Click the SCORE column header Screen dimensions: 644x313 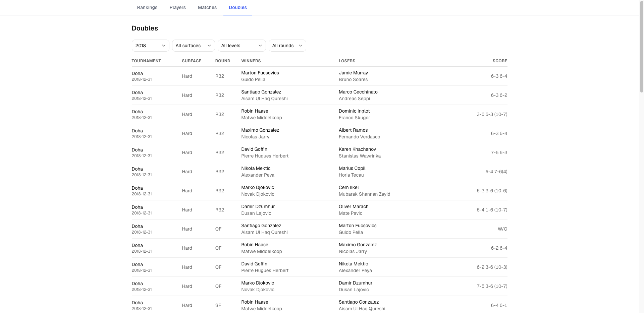click(500, 61)
